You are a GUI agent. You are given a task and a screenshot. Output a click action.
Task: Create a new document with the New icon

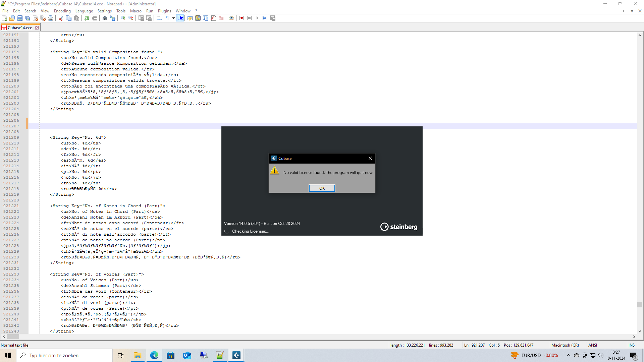pyautogui.click(x=5, y=18)
